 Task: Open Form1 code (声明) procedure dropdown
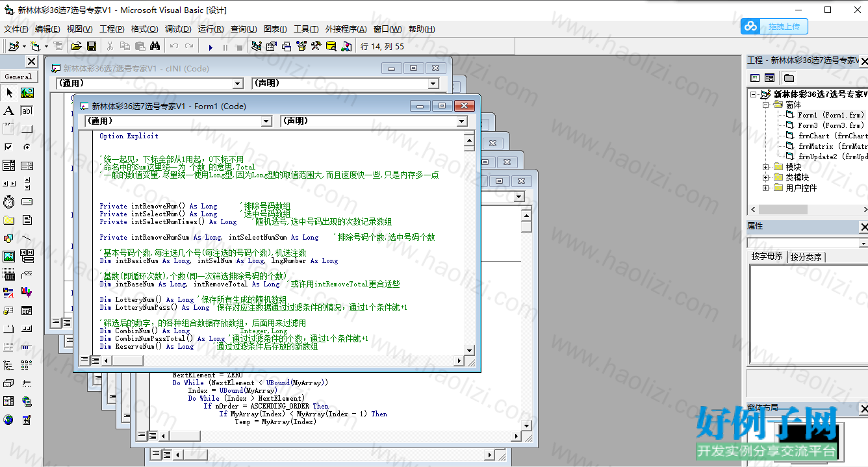tap(461, 121)
